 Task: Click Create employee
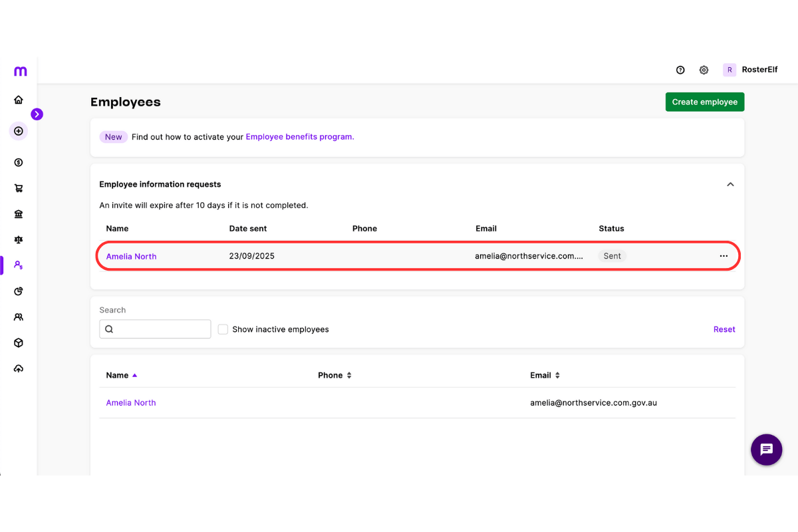point(704,102)
